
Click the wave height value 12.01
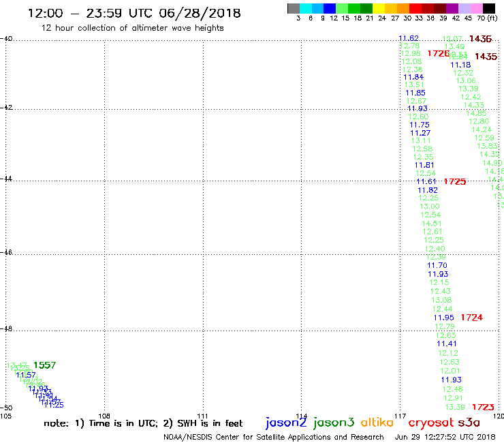[450, 371]
